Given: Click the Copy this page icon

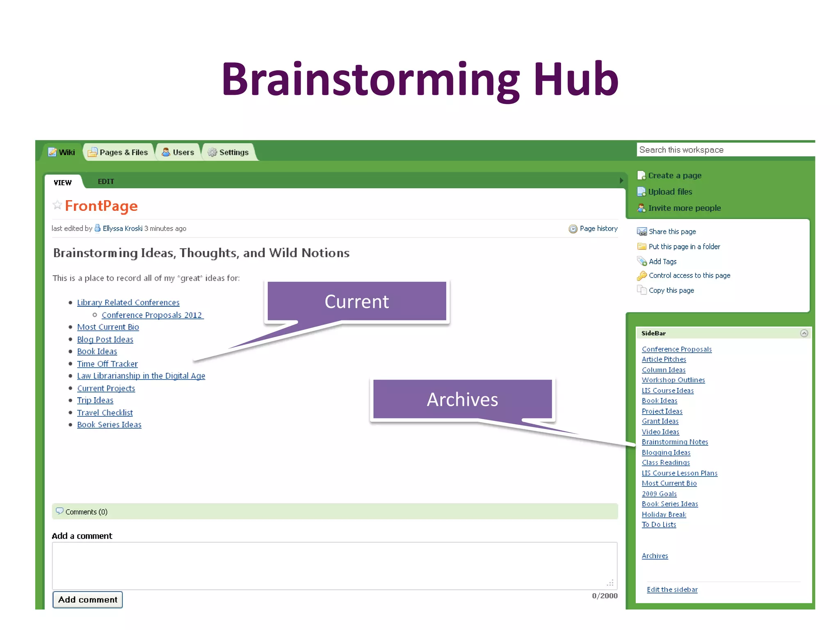Looking at the screenshot, I should tap(641, 290).
